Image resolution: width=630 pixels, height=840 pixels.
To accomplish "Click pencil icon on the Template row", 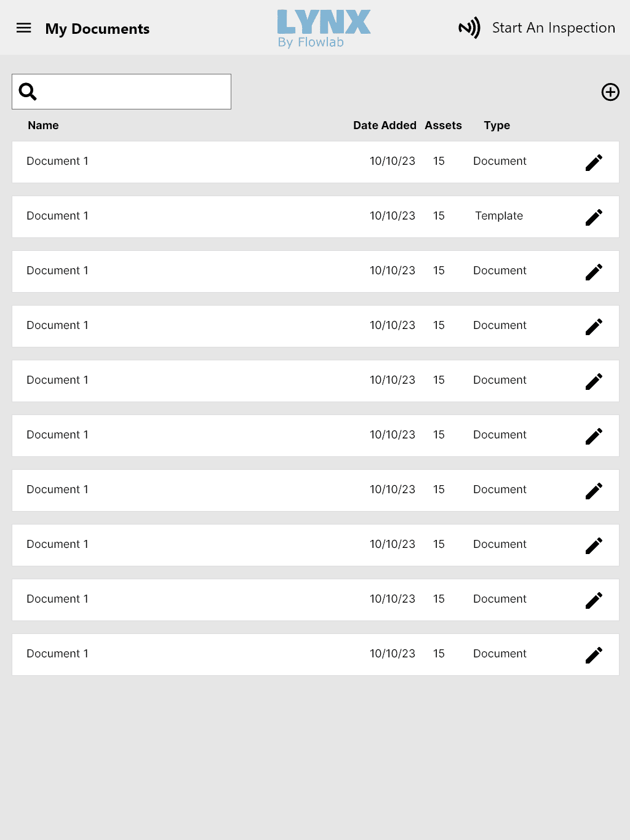I will (594, 217).
